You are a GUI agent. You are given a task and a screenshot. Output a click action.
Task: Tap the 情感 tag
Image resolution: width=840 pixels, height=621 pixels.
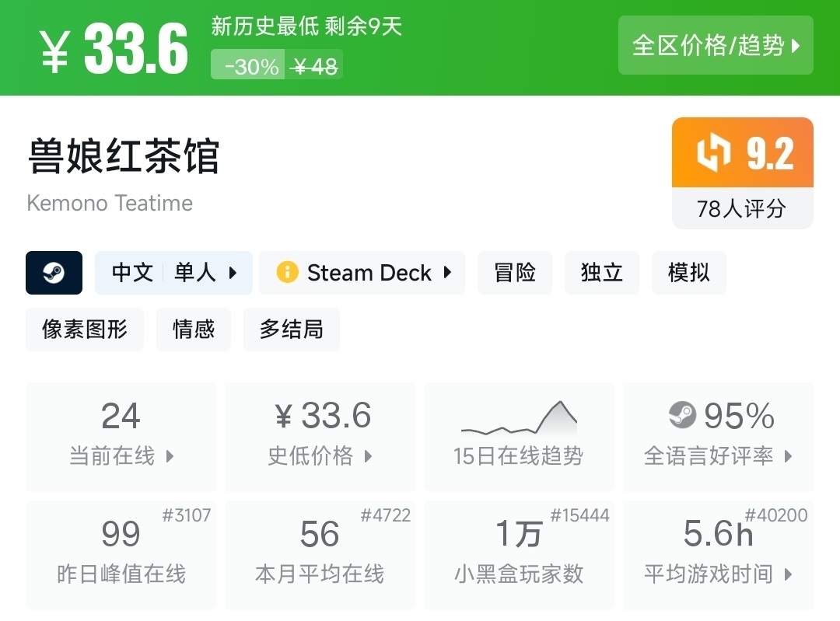pos(194,330)
